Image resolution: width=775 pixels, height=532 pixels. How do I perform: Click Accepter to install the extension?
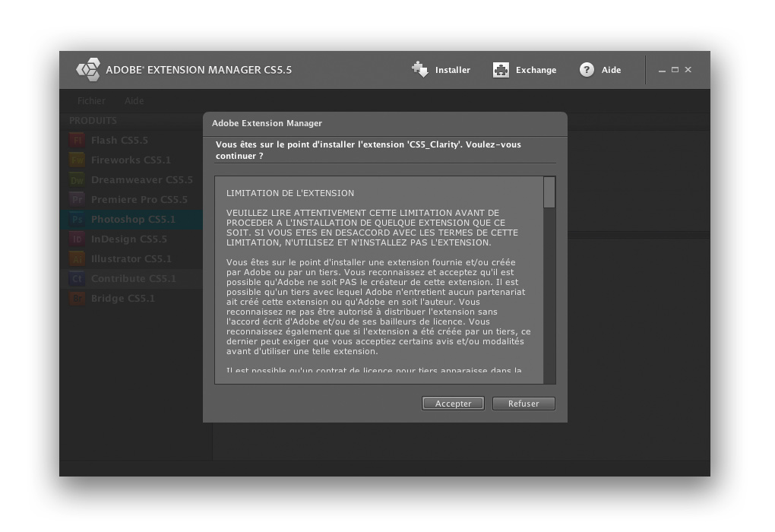tap(453, 404)
